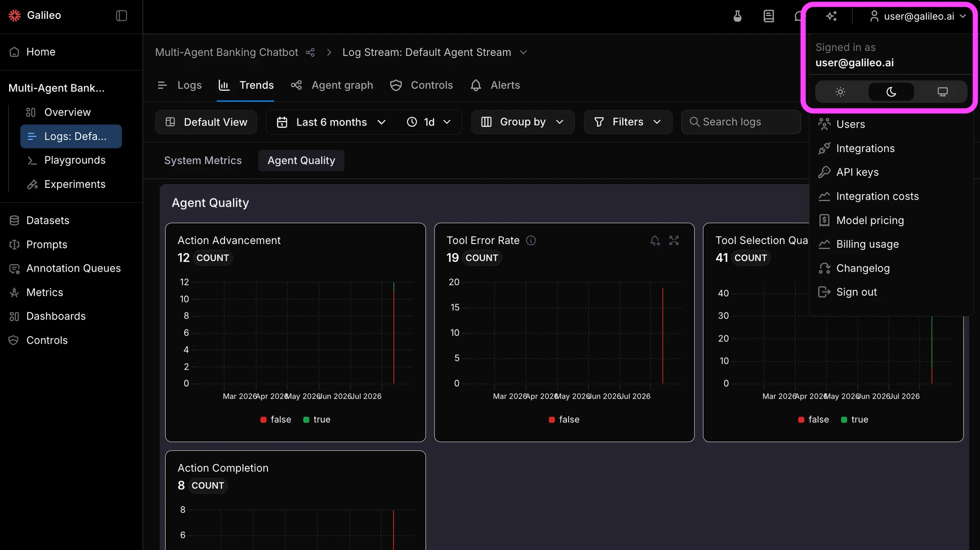Open the documentation page icon
The image size is (980, 550).
[x=769, y=16]
